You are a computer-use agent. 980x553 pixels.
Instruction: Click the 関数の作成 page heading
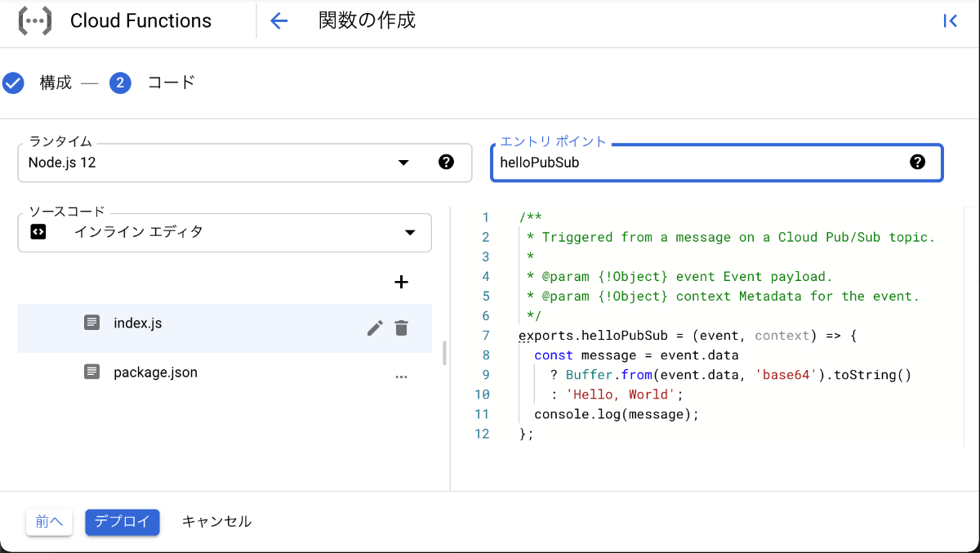[x=367, y=20]
